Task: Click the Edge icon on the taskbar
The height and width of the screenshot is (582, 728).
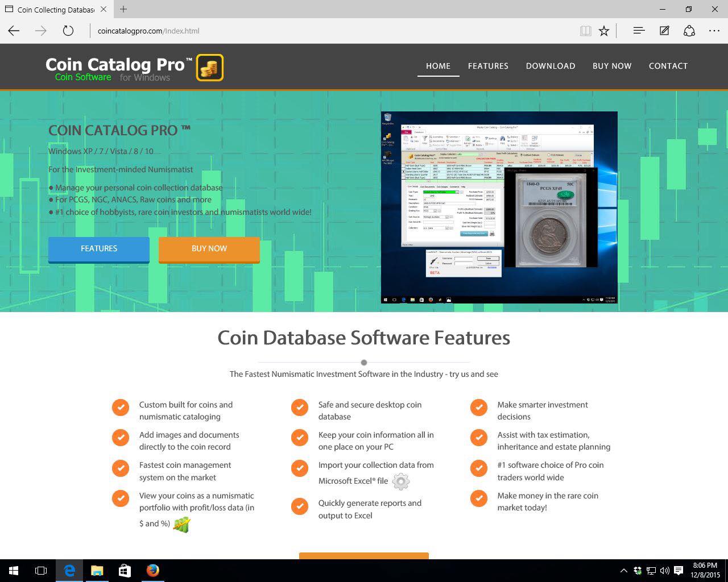Action: (x=69, y=571)
